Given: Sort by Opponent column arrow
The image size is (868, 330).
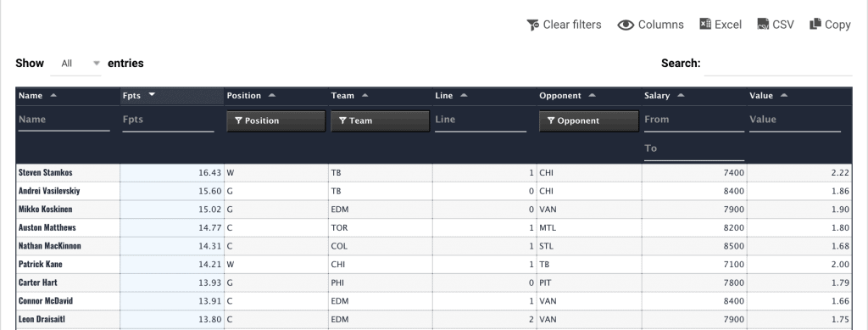Looking at the screenshot, I should 592,95.
